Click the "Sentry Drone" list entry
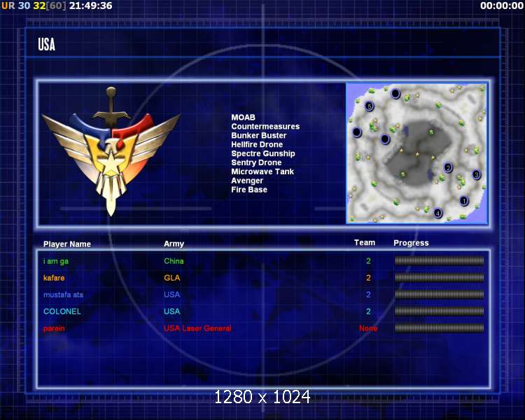This screenshot has height=420, width=525. (x=256, y=163)
